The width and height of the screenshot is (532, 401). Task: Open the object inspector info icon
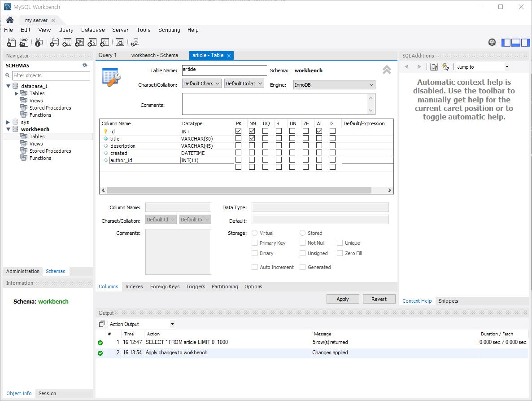39,43
